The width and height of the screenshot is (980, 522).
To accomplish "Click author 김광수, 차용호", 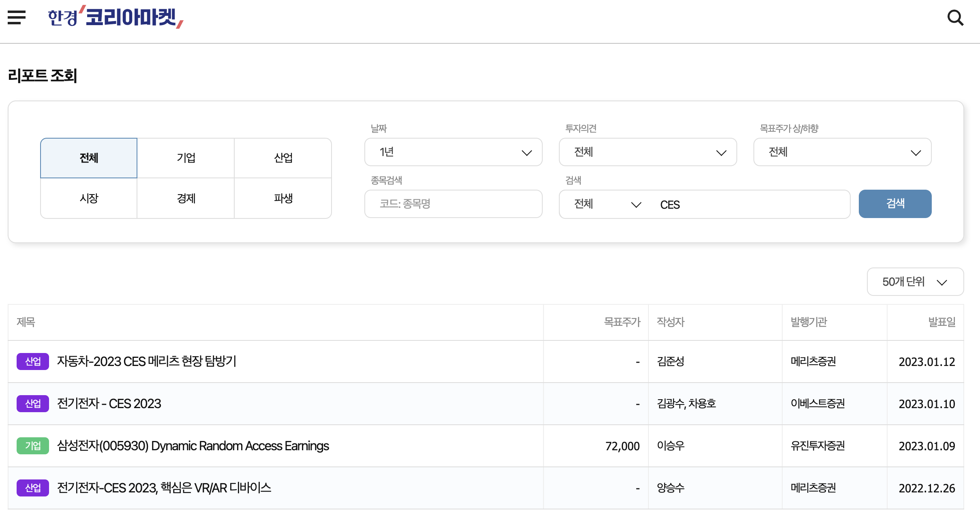I will tap(687, 404).
